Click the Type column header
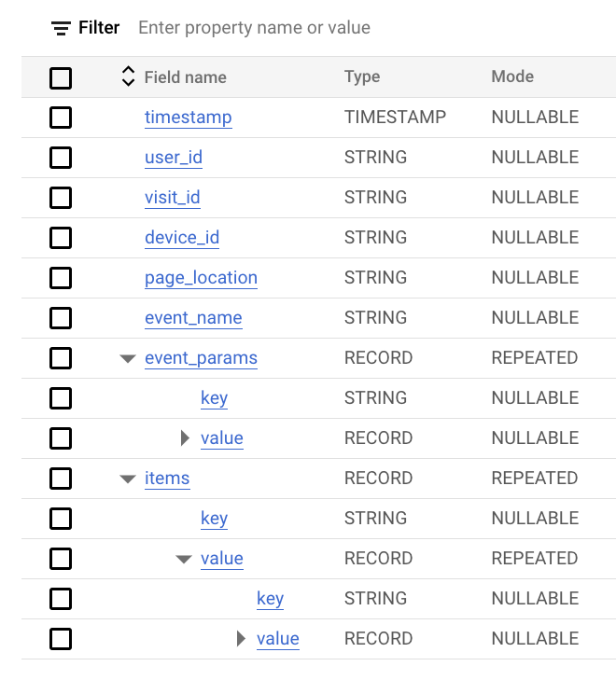Viewport: 616px width, 694px height. pos(362,76)
